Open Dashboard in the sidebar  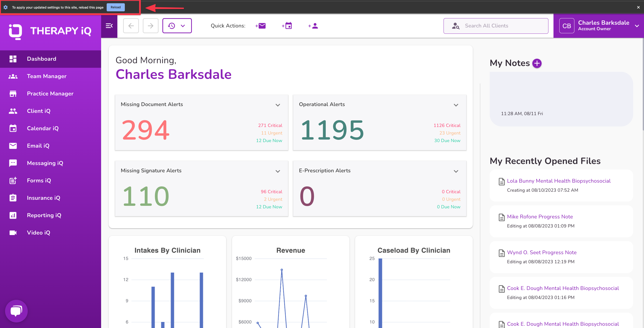click(x=50, y=59)
